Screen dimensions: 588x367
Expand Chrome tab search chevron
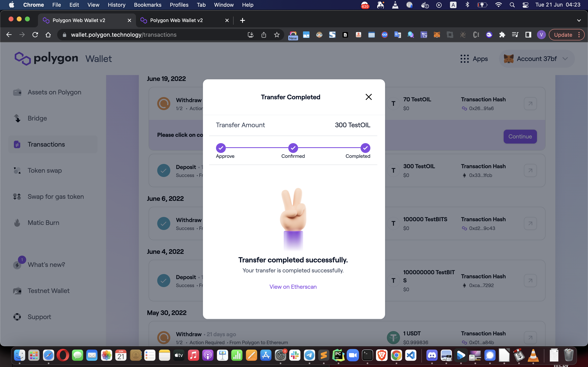579,20
